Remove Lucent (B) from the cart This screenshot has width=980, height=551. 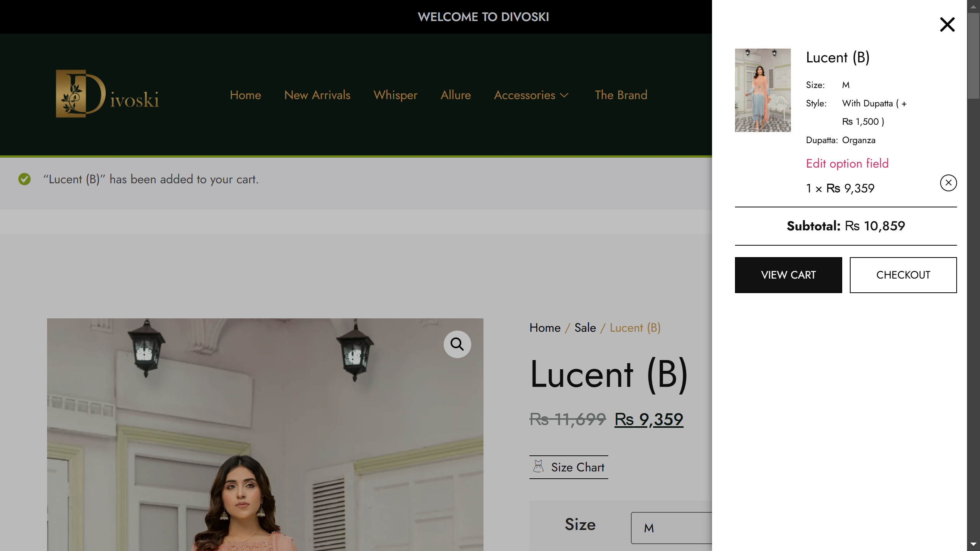[948, 183]
